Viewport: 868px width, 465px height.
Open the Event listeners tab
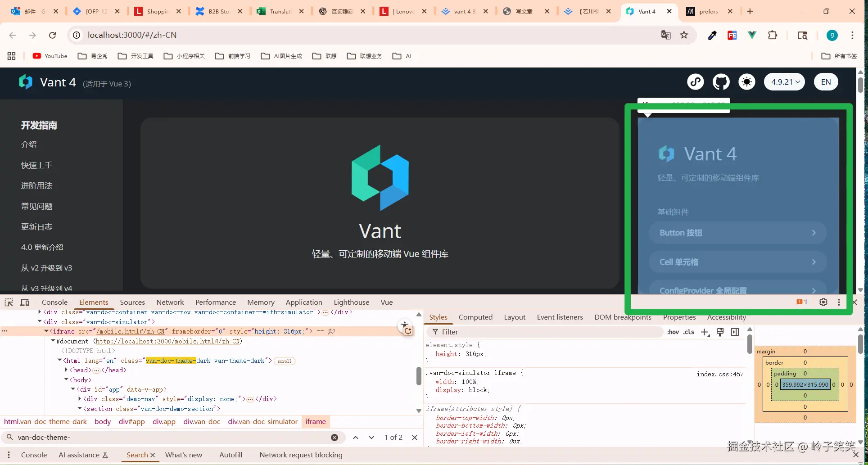tap(560, 317)
